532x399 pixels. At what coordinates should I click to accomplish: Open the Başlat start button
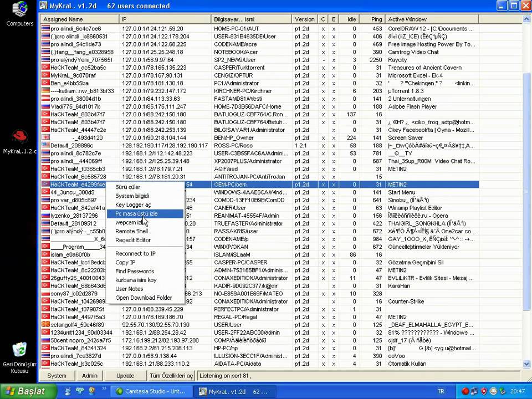pyautogui.click(x=28, y=391)
